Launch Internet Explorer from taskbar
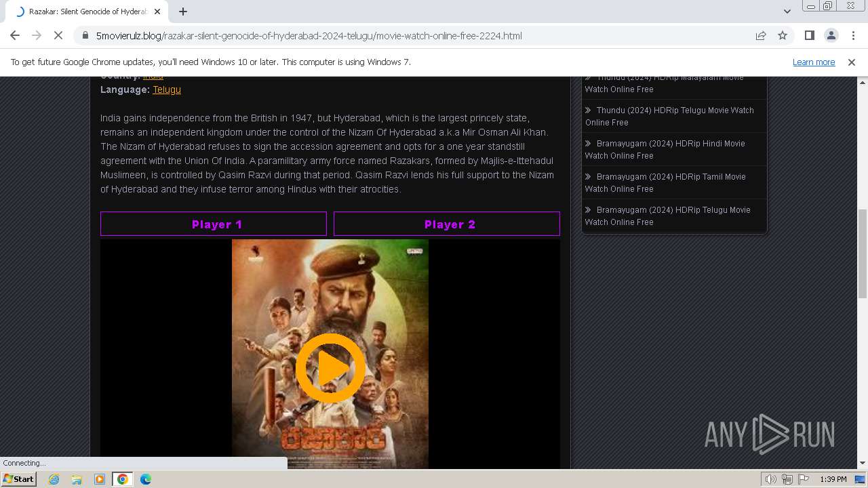This screenshot has height=488, width=868. click(54, 479)
